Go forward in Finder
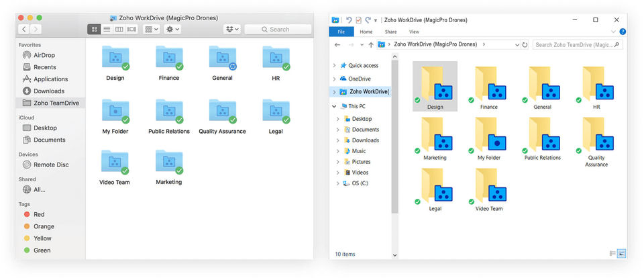This screenshot has height=278, width=644. [x=36, y=29]
